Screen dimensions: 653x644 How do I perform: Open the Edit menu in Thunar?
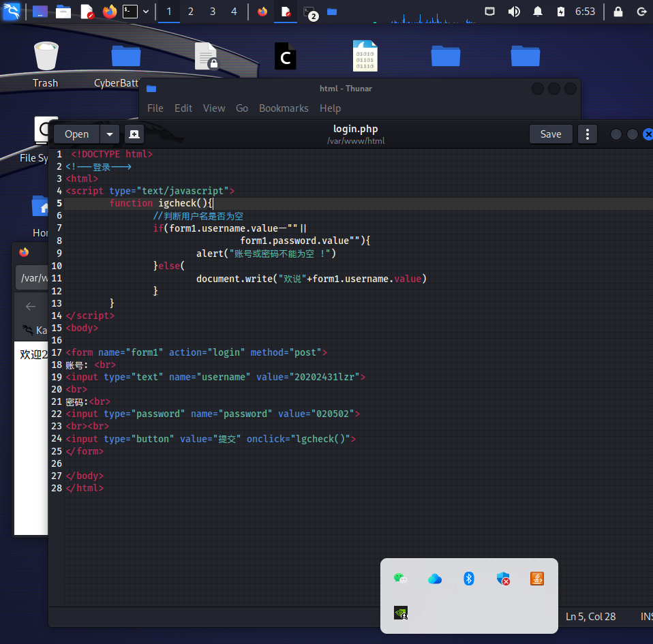(x=183, y=108)
